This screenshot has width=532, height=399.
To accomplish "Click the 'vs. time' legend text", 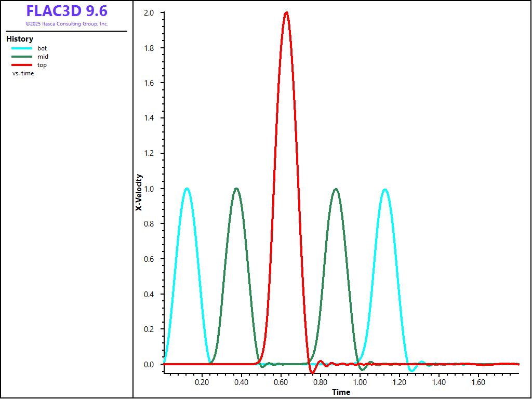I will click(x=23, y=73).
